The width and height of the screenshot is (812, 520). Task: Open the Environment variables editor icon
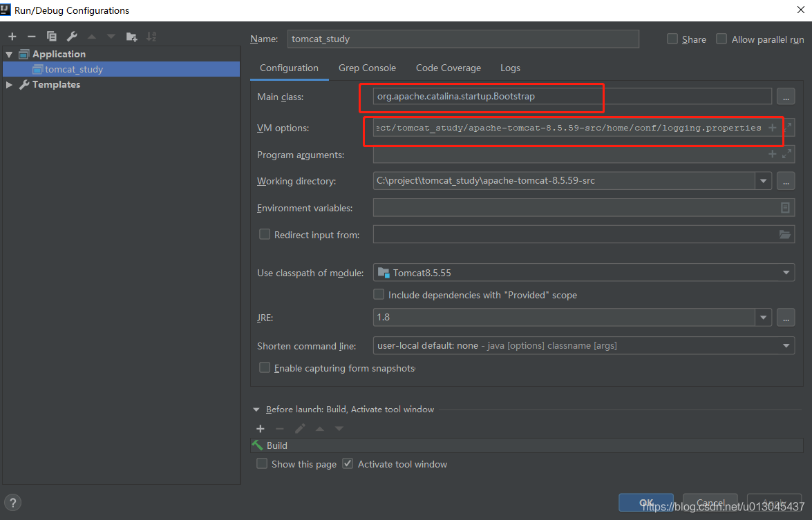pos(785,208)
